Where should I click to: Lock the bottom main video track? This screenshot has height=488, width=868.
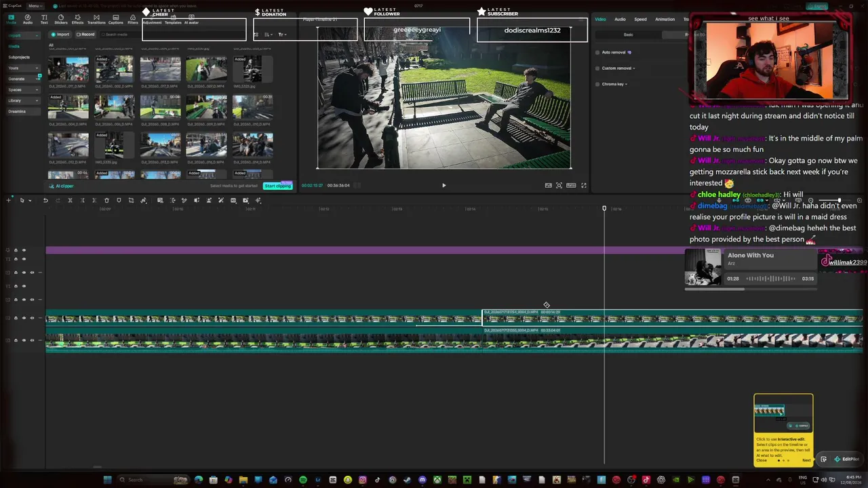pyautogui.click(x=16, y=340)
